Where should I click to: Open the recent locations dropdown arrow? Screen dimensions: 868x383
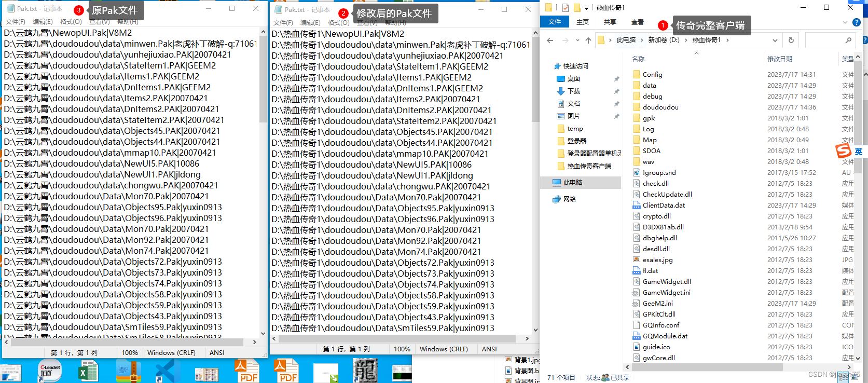pyautogui.click(x=577, y=40)
